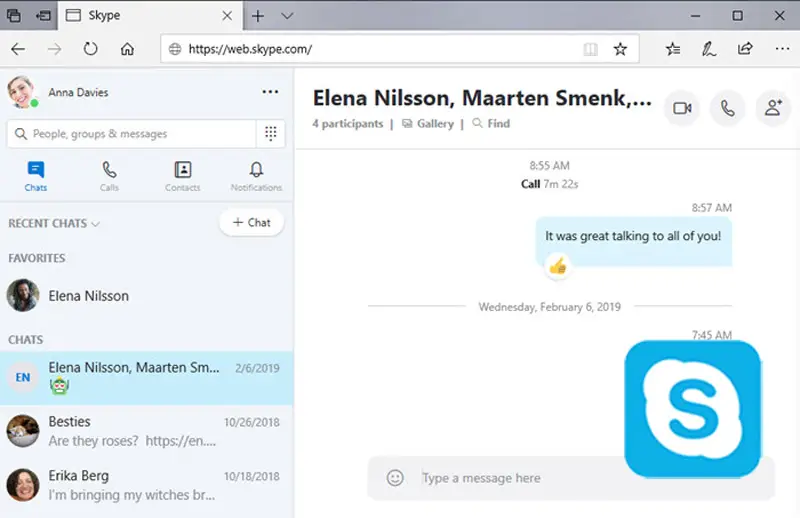Add this page to favorites star
This screenshot has height=518, width=800.
click(x=620, y=49)
